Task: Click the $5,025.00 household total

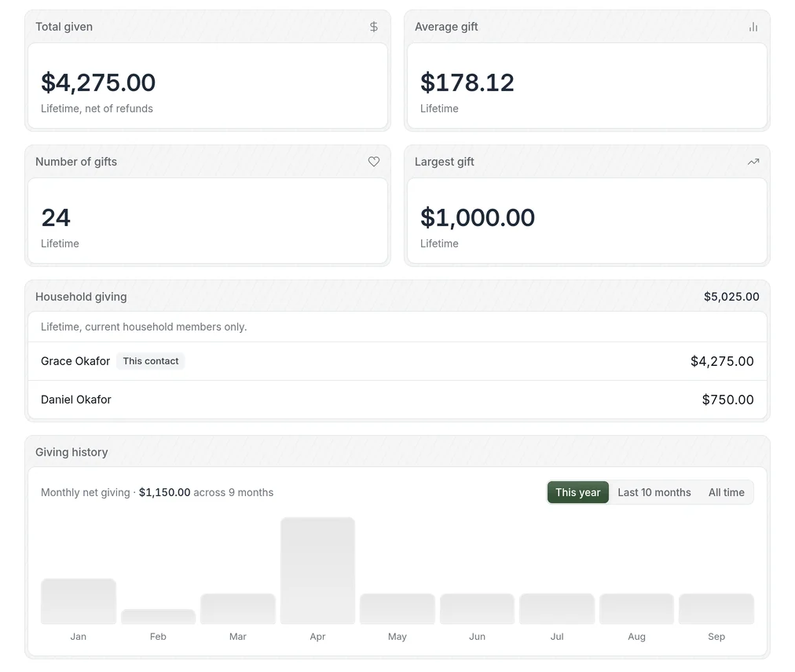Action: point(731,297)
